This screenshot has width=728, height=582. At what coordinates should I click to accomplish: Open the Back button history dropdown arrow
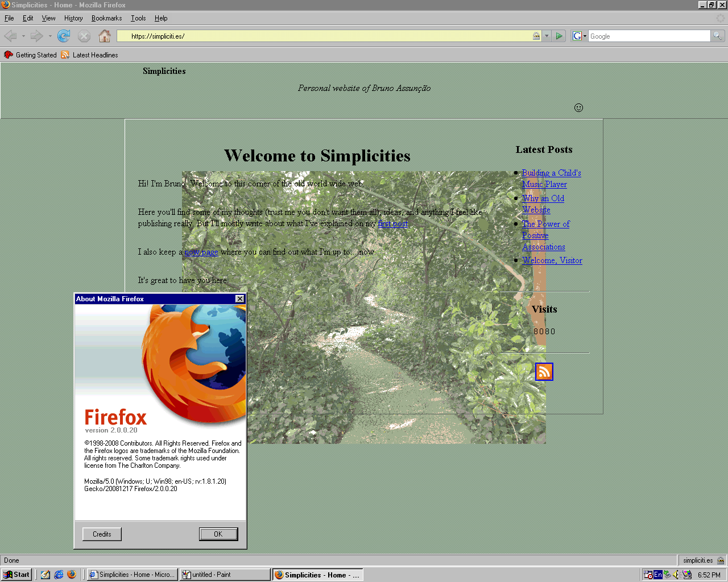tap(23, 36)
